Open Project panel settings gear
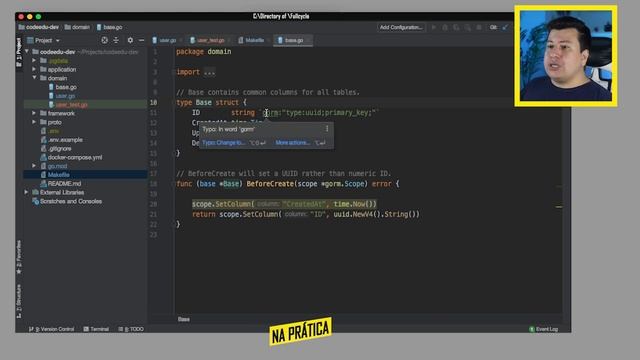The image size is (640, 360). [130, 40]
